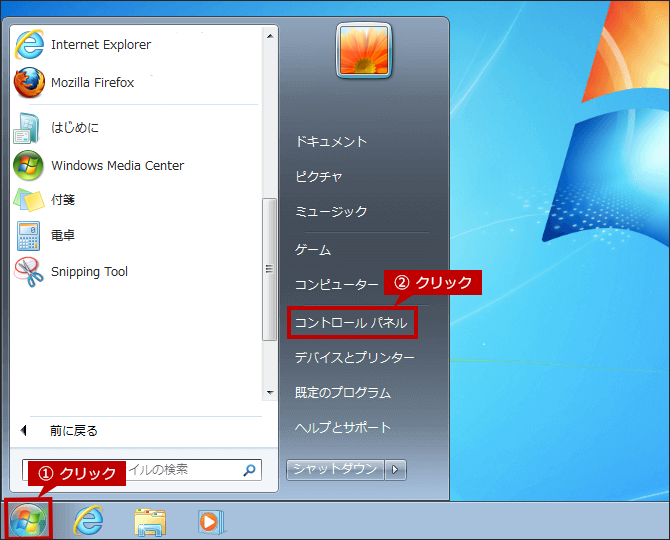670x540 pixels.
Task: Open ピクチャ in the Start menu
Action: coord(319,176)
